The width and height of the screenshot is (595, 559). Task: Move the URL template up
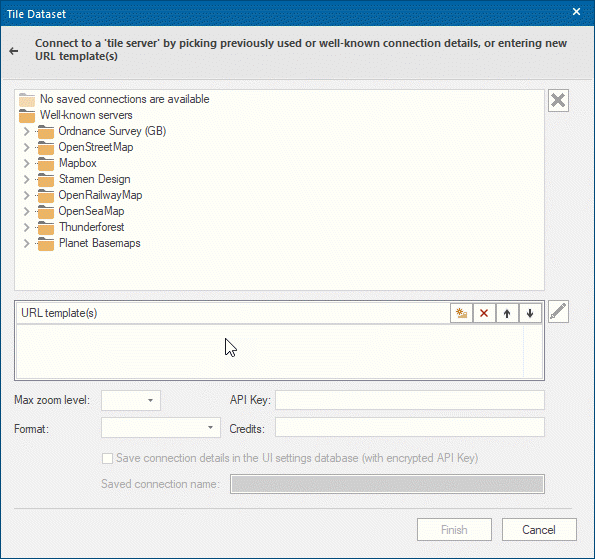[507, 313]
